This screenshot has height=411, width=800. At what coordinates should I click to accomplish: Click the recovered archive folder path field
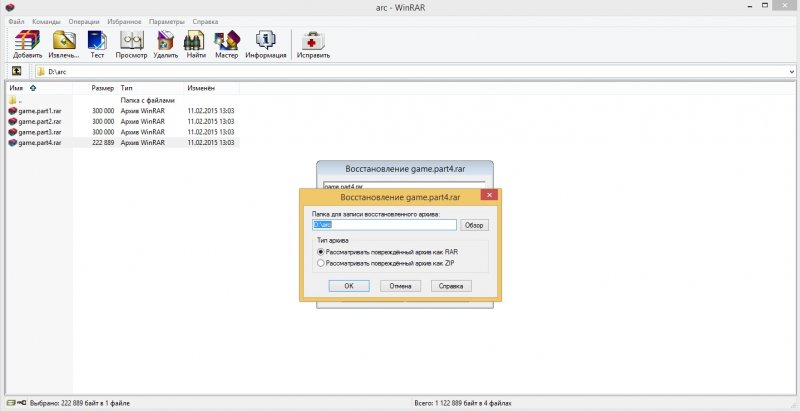tap(384, 225)
